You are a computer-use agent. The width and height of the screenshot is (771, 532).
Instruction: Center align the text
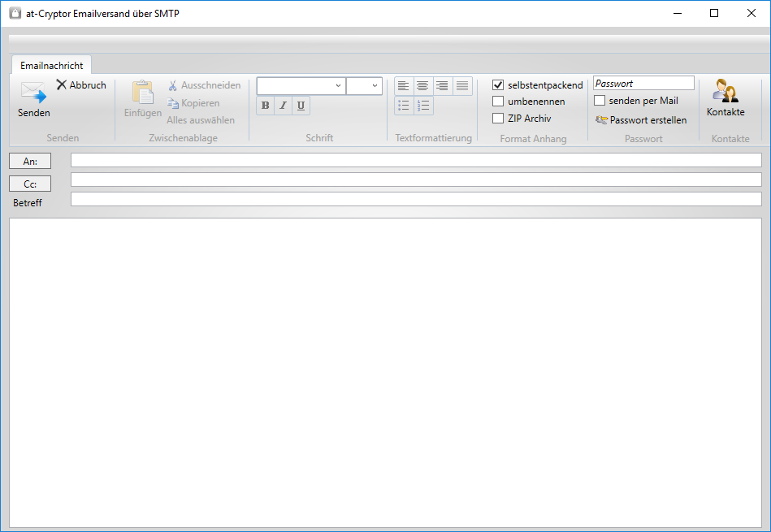point(422,86)
